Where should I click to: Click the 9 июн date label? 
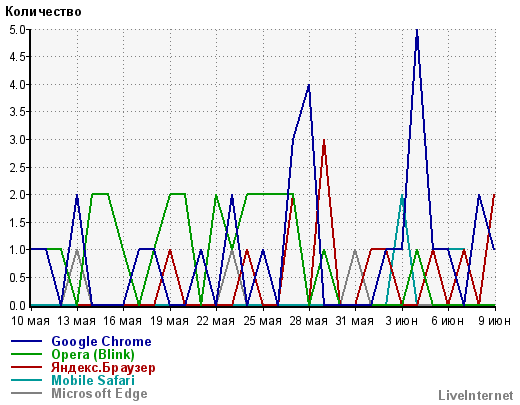(x=495, y=321)
